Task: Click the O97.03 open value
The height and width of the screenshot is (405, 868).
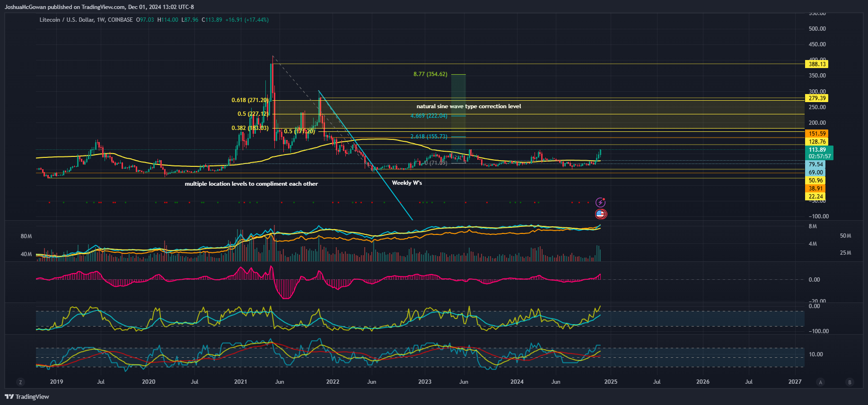Action: [145, 20]
